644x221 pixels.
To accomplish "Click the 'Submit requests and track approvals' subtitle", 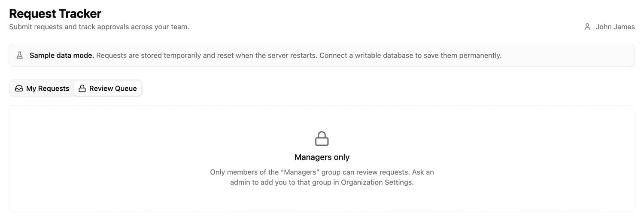I will [x=99, y=27].
